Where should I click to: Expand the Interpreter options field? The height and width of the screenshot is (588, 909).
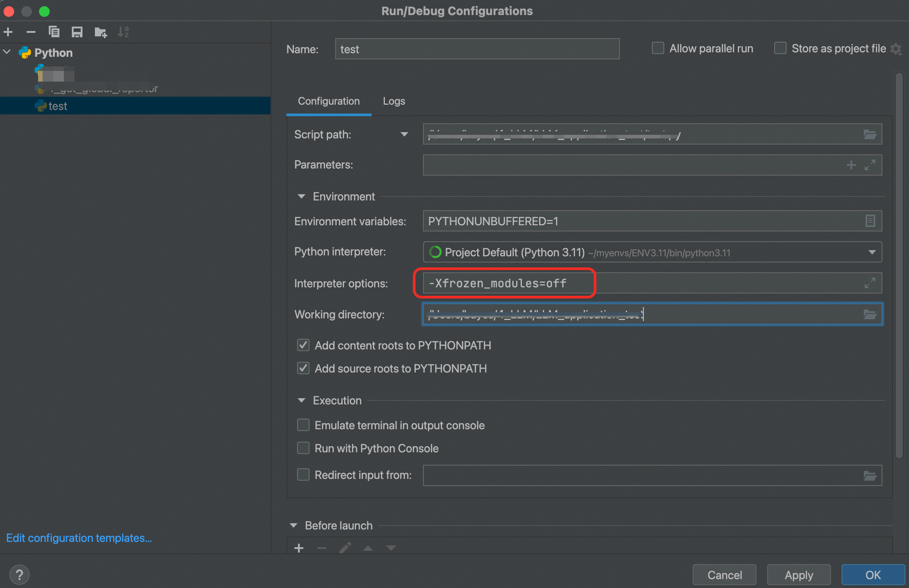pyautogui.click(x=870, y=283)
